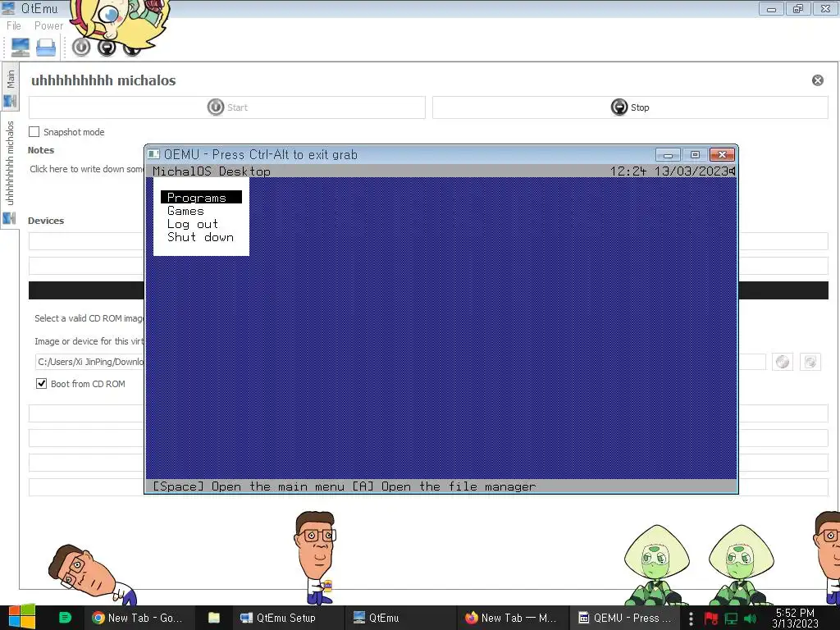
Task: Open the green chat app taskbar icon
Action: (x=65, y=618)
